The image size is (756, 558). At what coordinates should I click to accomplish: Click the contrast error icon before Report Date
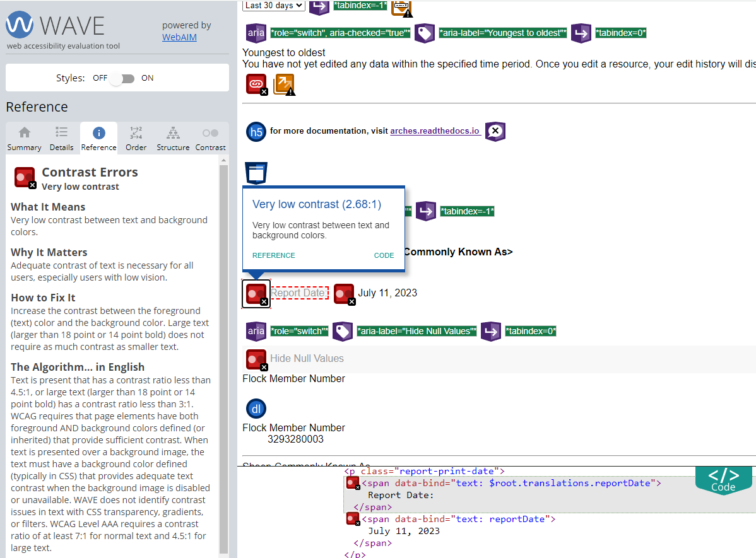click(x=256, y=294)
